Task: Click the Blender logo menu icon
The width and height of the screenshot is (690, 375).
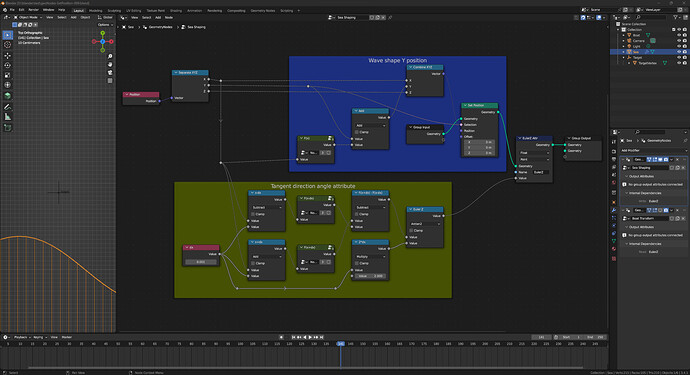Action: click(x=5, y=10)
